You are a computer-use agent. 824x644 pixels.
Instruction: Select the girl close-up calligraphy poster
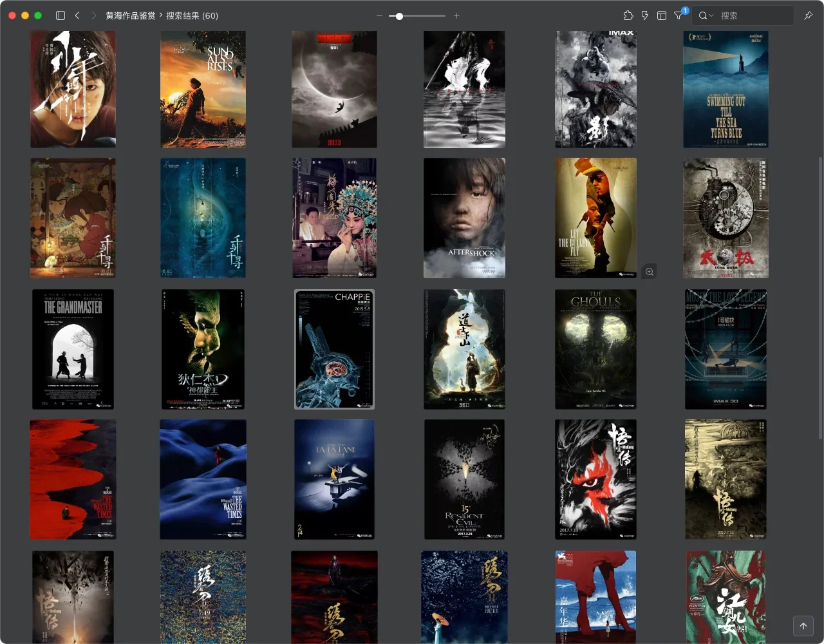click(x=73, y=90)
